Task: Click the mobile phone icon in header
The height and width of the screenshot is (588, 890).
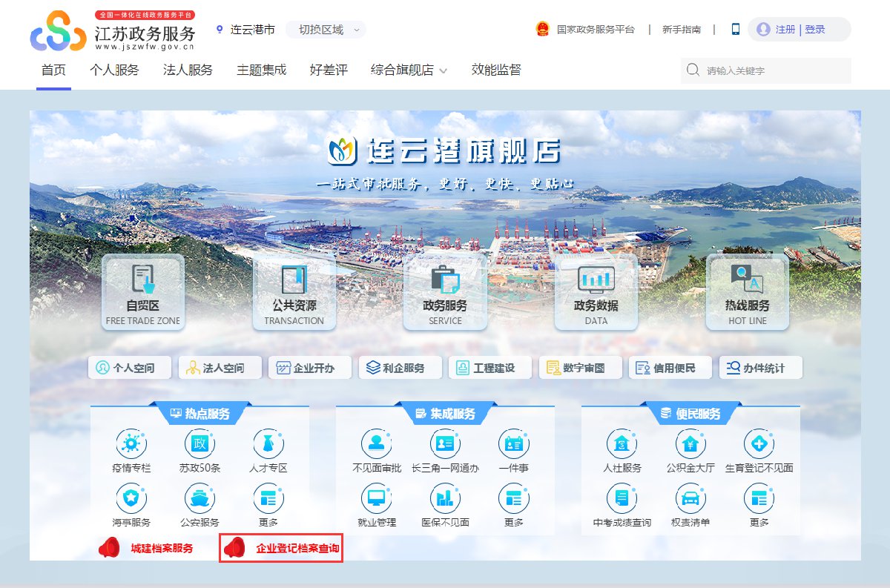Action: pyautogui.click(x=736, y=29)
